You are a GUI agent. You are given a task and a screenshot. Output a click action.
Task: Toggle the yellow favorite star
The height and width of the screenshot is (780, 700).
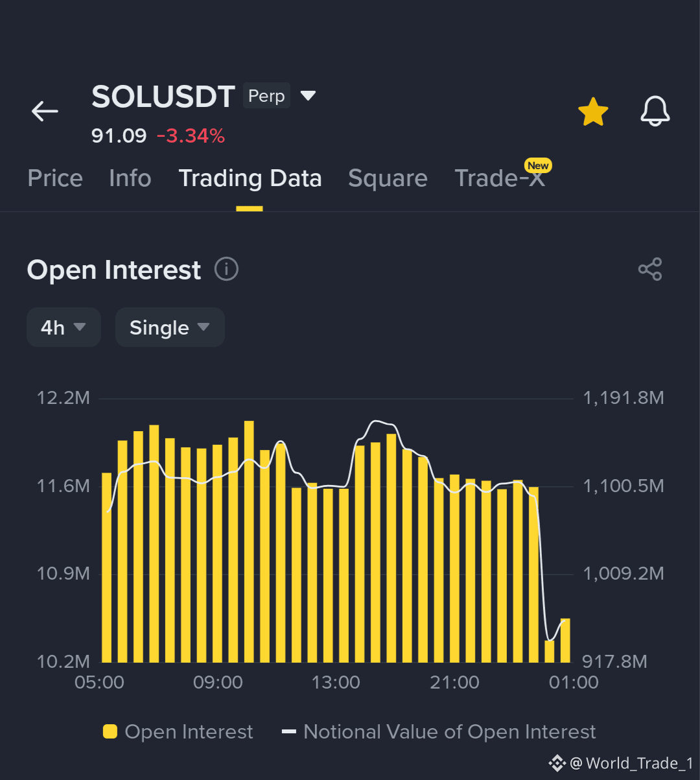(593, 112)
